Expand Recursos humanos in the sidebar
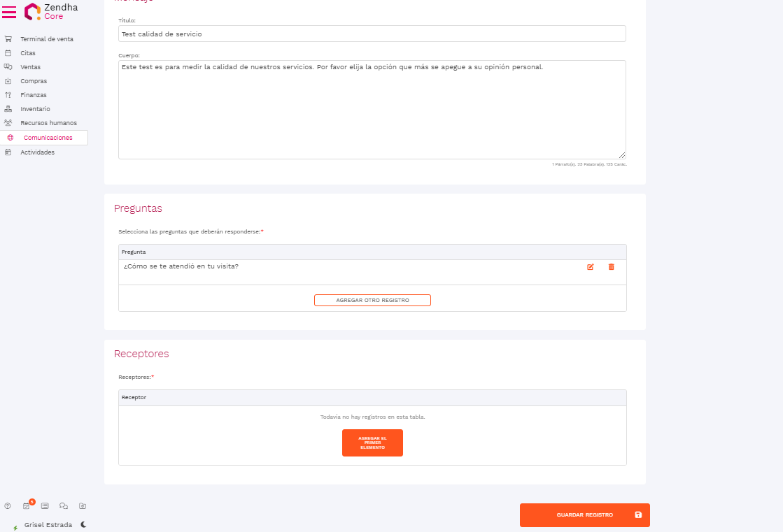This screenshot has height=532, width=783. (x=48, y=123)
